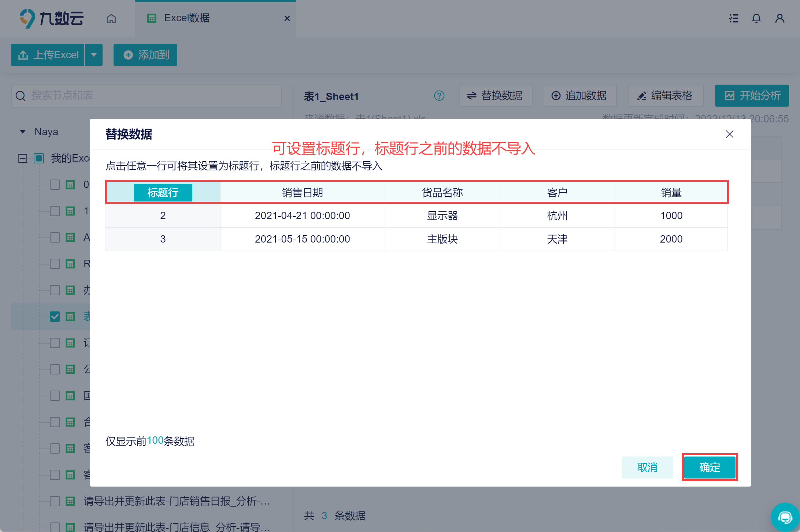Open the 上传Excel dropdown arrow

(94, 55)
